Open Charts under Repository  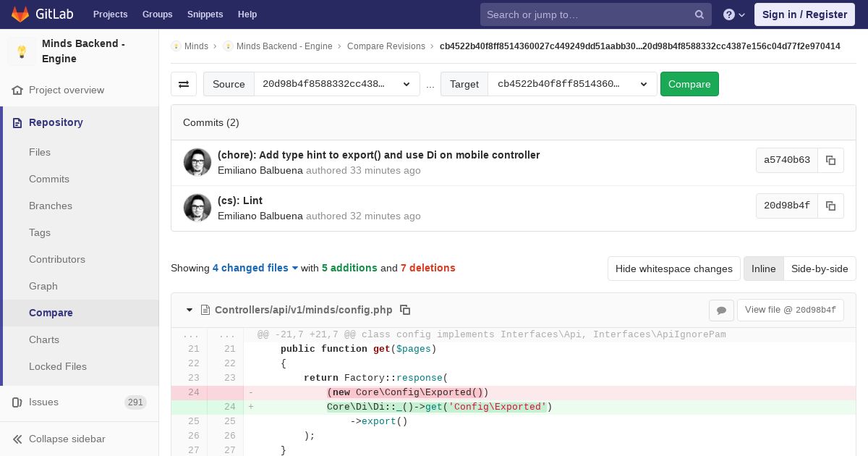[x=44, y=340]
